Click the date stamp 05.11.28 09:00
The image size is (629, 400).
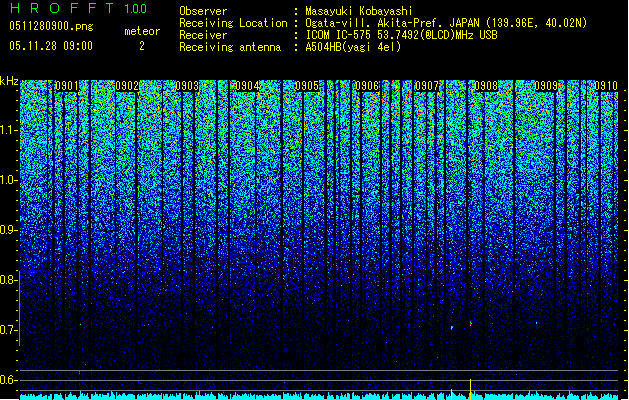[x=51, y=46]
